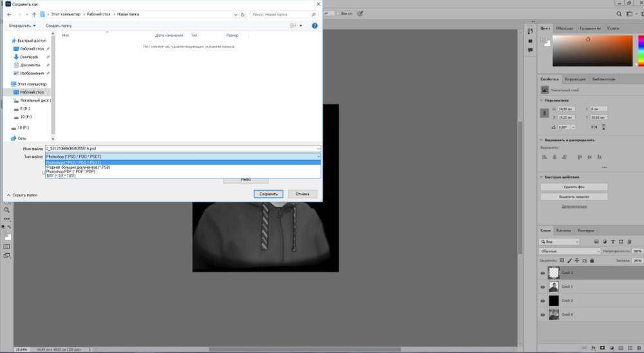Image resolution: width=644 pixels, height=353 pixels.
Task: Open the Коррекция tab
Action: click(575, 79)
